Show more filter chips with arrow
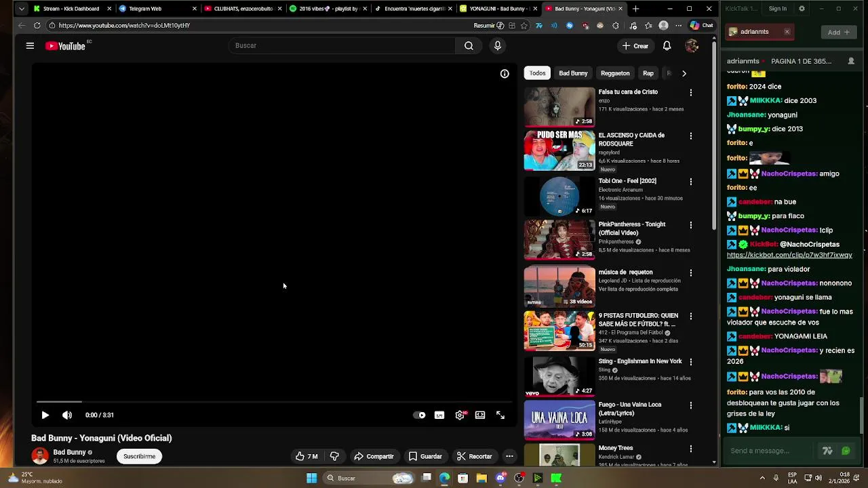868x488 pixels. tap(684, 73)
